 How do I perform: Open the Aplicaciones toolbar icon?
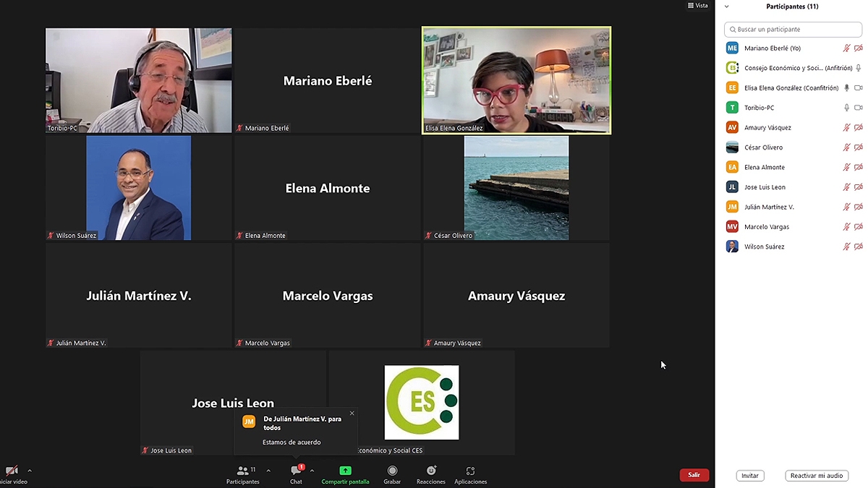point(470,471)
